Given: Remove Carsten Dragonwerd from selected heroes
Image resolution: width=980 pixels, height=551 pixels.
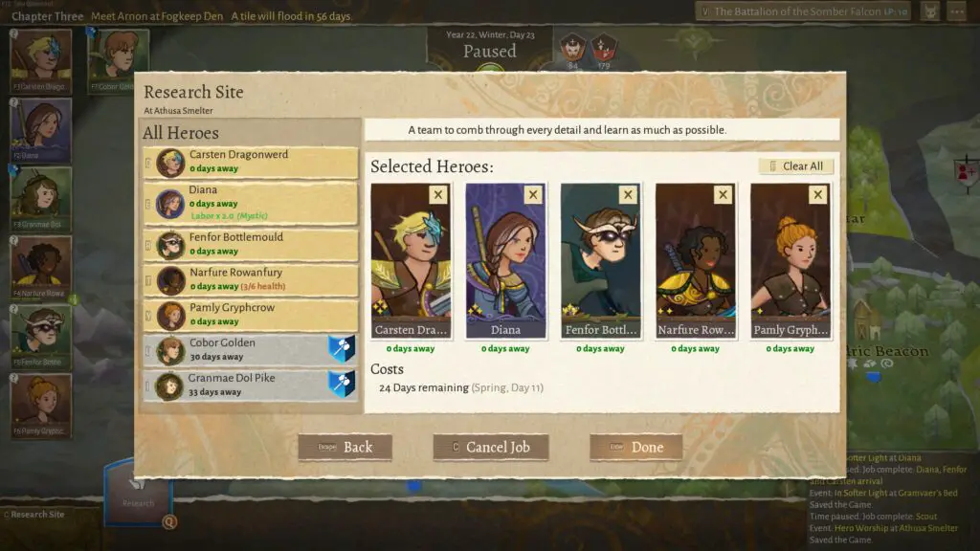Looking at the screenshot, I should pos(438,195).
